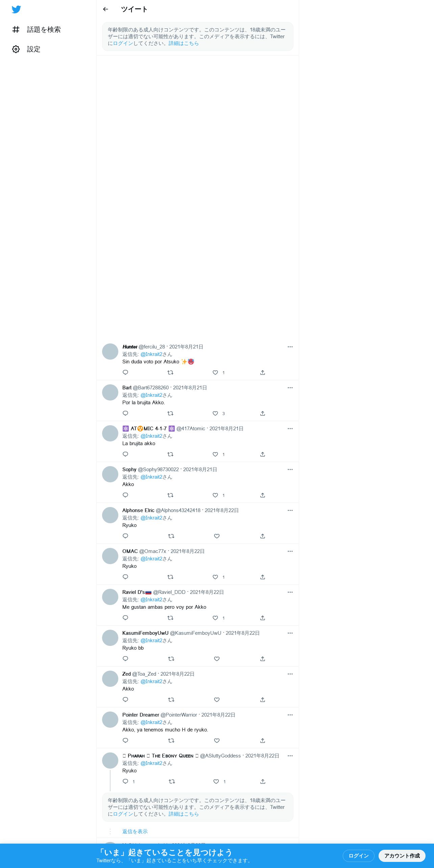
Task: Open ATOMIC 4-1-7 profile avatar
Action: point(110,433)
